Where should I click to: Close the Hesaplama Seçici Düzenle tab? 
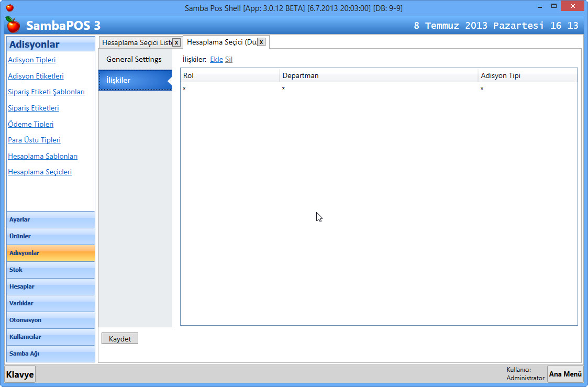pos(261,42)
